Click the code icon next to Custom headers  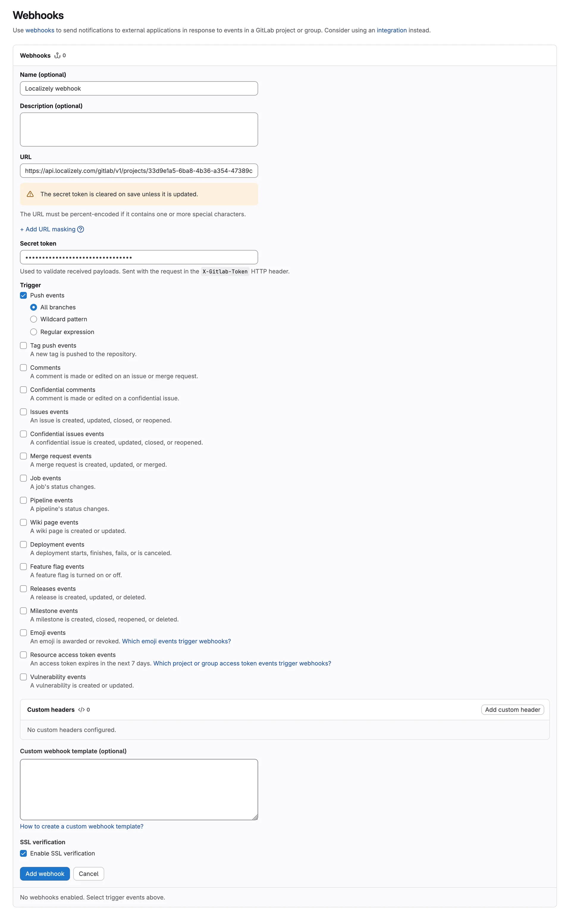81,710
